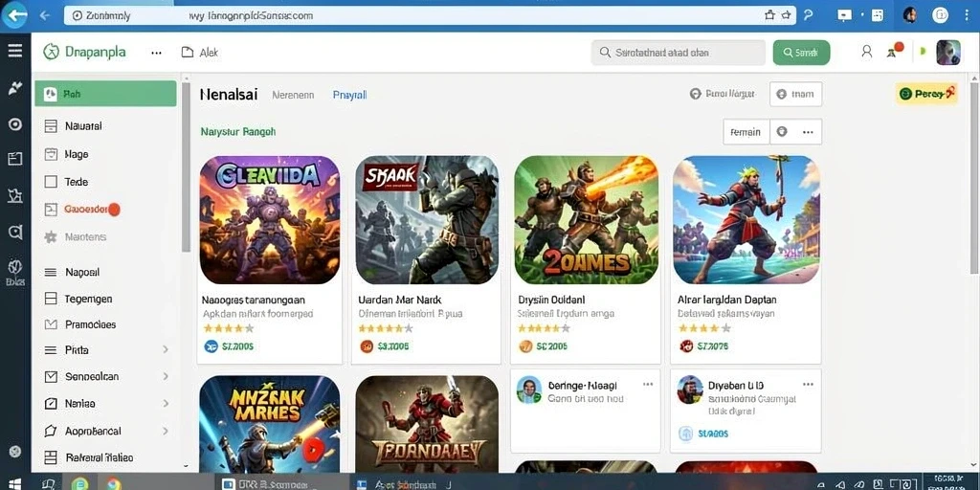The width and height of the screenshot is (980, 490).
Task: Open the hamburger menu icon
Action: pos(15,52)
